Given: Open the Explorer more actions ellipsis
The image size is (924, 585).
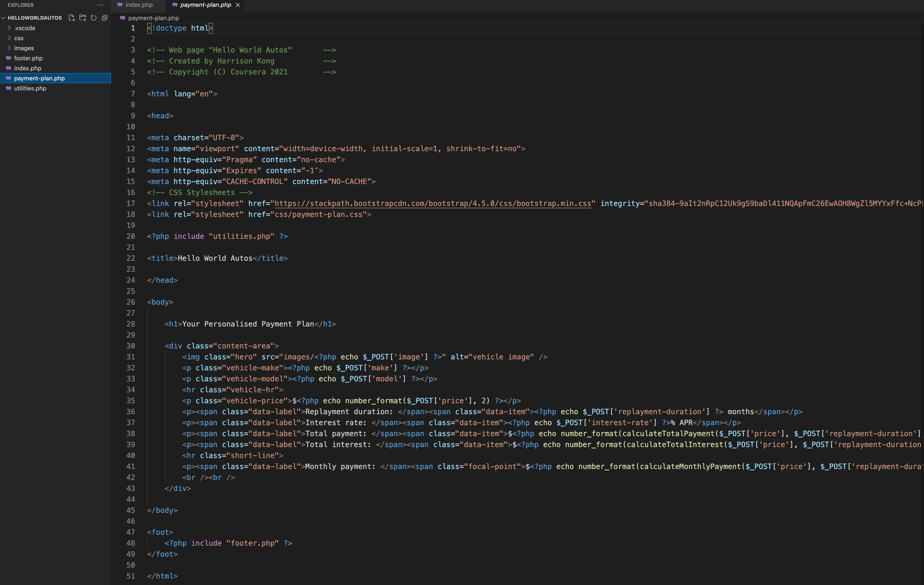Looking at the screenshot, I should (x=100, y=5).
